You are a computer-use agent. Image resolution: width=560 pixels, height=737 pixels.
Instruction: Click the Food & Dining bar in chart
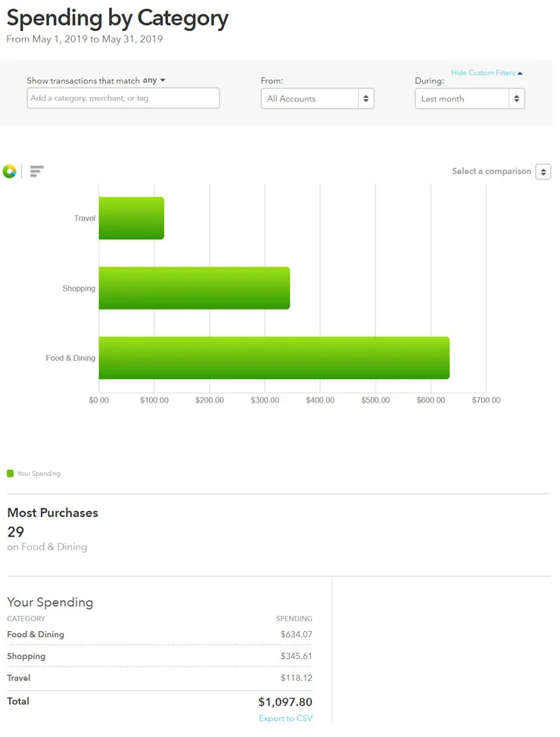coord(274,358)
